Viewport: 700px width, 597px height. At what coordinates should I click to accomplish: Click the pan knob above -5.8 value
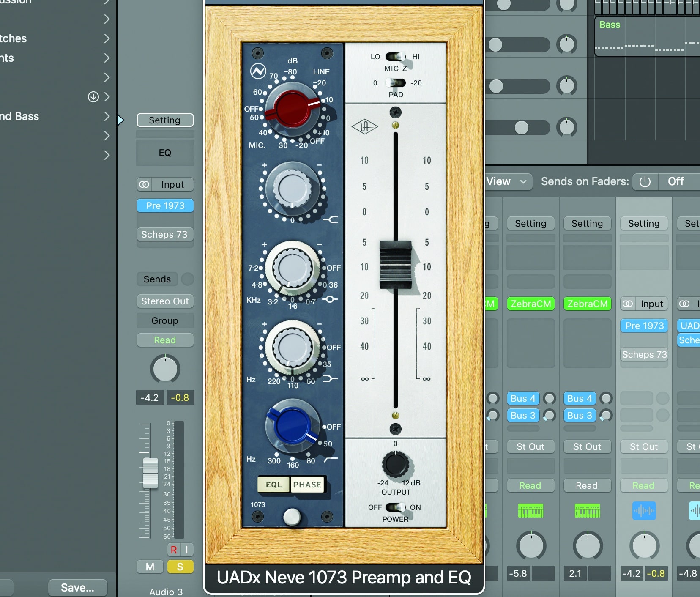[531, 545]
